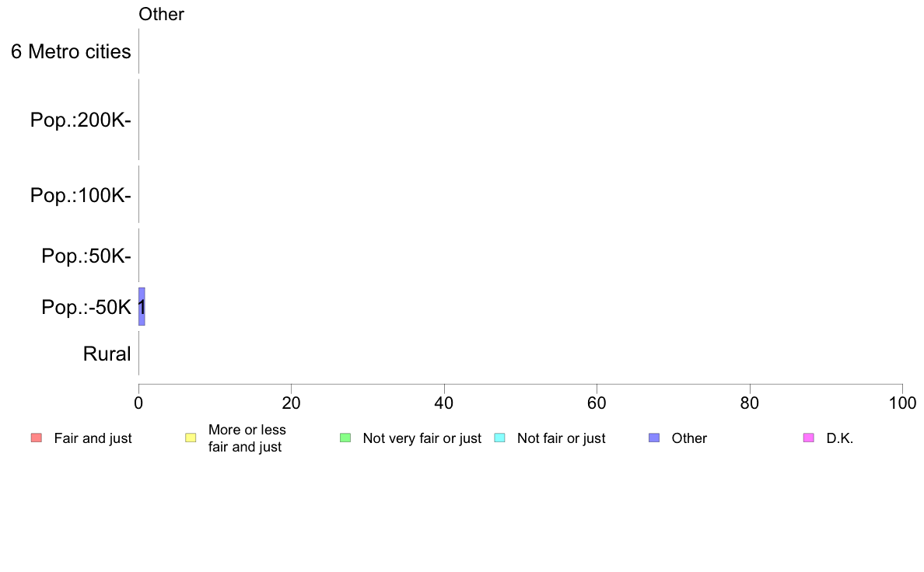Viewport: 924px width, 572px height.
Task: Select the More or less fair and just label
Action: [247, 438]
